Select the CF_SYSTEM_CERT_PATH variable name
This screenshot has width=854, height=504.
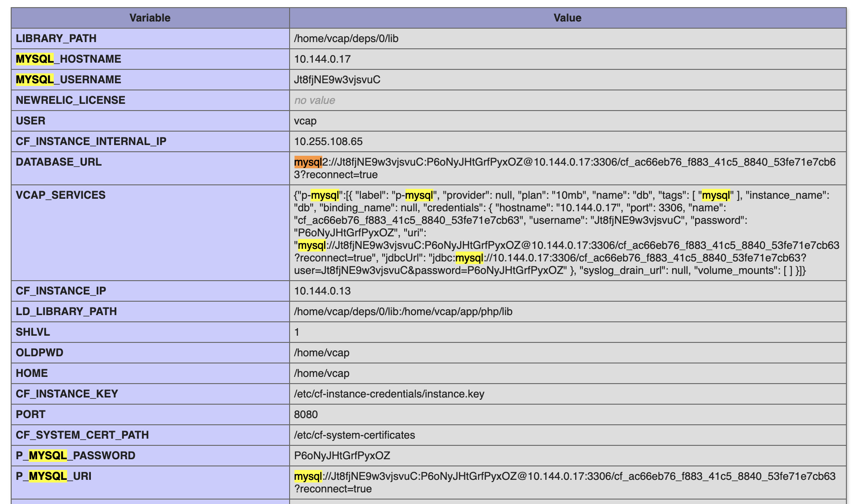pyautogui.click(x=82, y=435)
